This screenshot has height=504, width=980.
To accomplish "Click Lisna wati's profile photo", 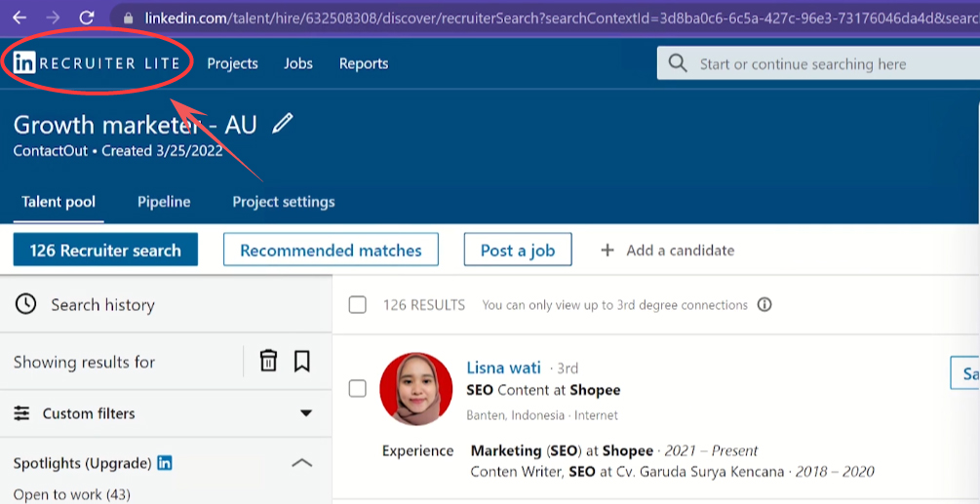I will [416, 389].
